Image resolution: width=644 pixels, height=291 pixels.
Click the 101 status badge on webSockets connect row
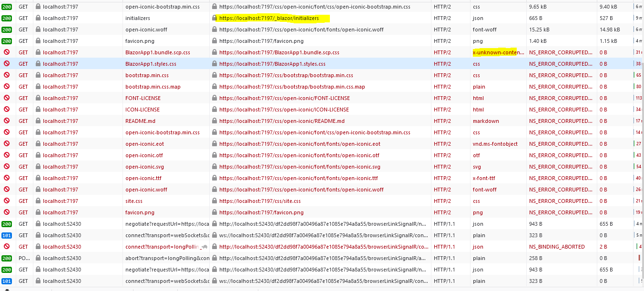(x=7, y=235)
